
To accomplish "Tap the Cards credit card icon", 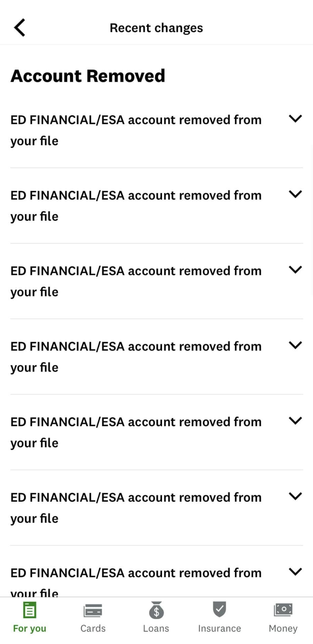I will click(93, 610).
